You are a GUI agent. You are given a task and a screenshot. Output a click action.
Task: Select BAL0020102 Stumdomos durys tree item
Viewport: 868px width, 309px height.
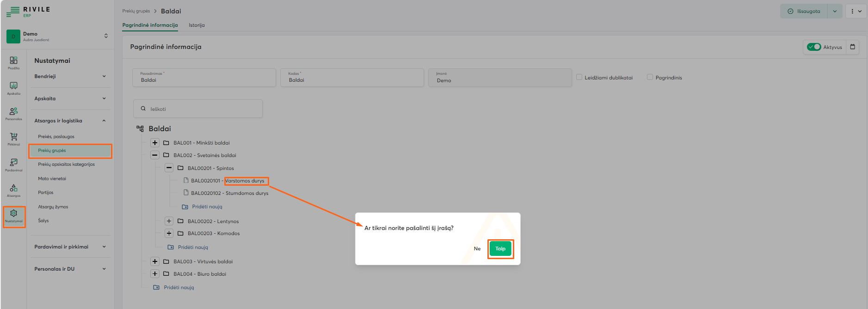(x=229, y=193)
